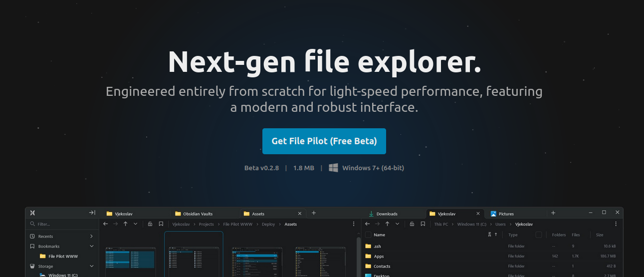This screenshot has width=644, height=277.
Task: Toggle the checkbox next to Type column
Action: 539,235
